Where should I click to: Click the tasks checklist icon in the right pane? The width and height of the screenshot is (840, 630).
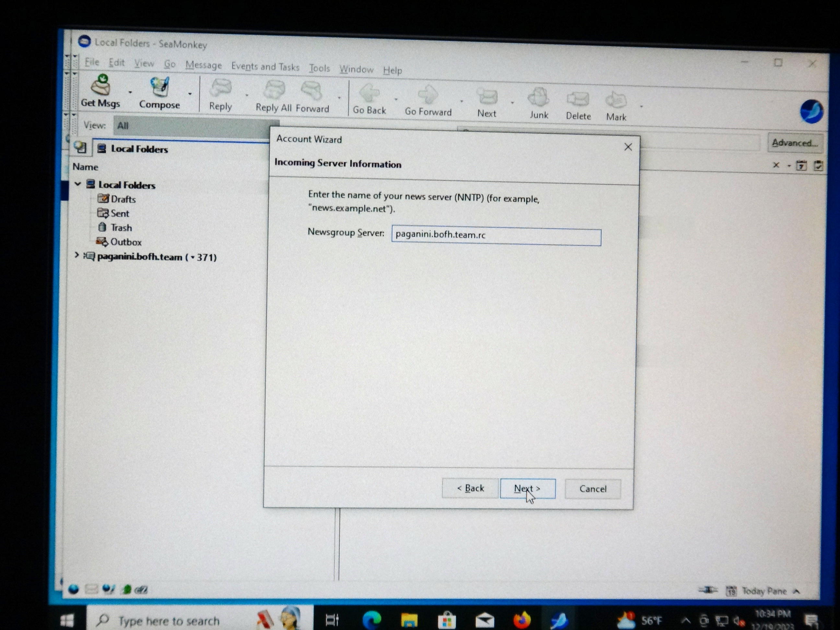pos(818,166)
